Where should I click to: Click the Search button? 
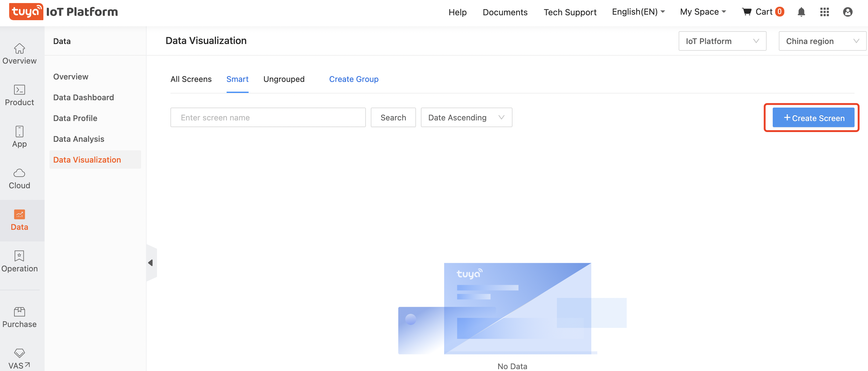pyautogui.click(x=393, y=117)
